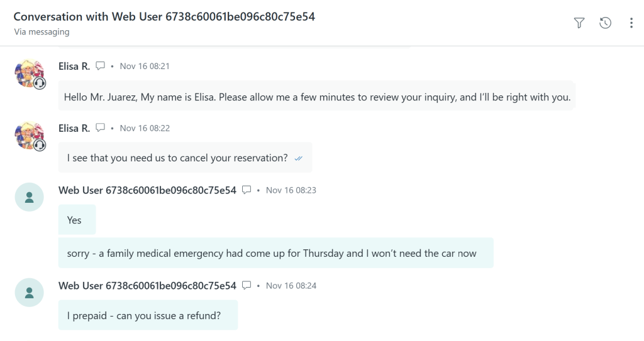This screenshot has height=341, width=644.
Task: Open the conversation history clock icon
Action: [x=605, y=23]
